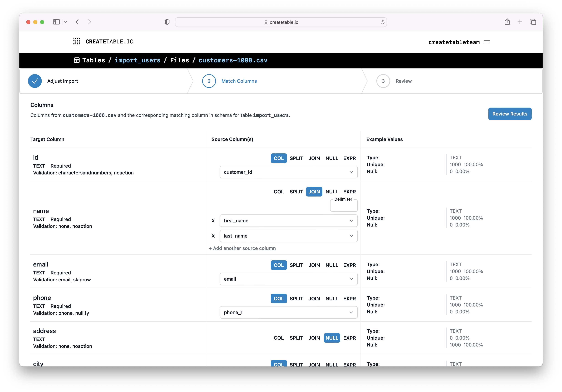562x392 pixels.
Task: Select SPLIT mode for id row
Action: pos(296,158)
